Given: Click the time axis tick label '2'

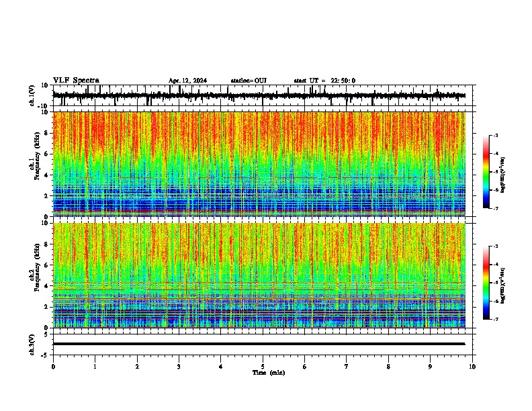Looking at the screenshot, I should tap(137, 367).
